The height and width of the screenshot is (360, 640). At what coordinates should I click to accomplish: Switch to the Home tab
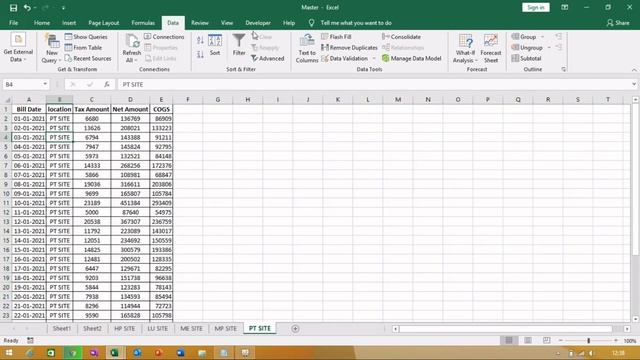(x=42, y=23)
